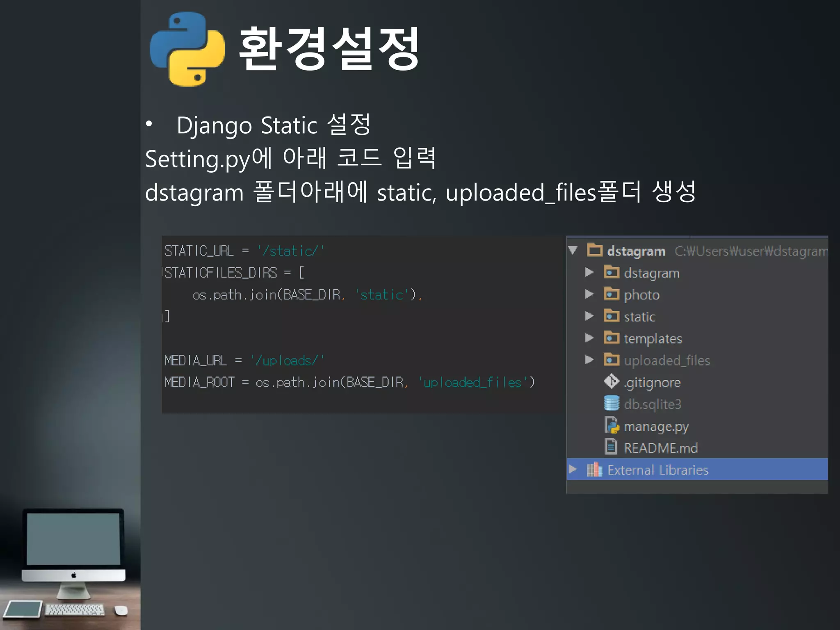Screen dimensions: 840x630
Task: Click the Python logo in slide title
Action: (187, 49)
